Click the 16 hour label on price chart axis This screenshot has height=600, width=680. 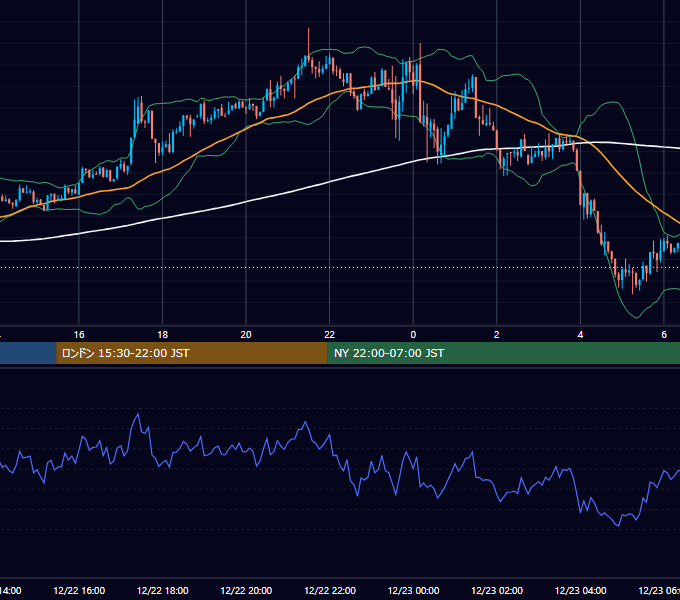point(79,335)
